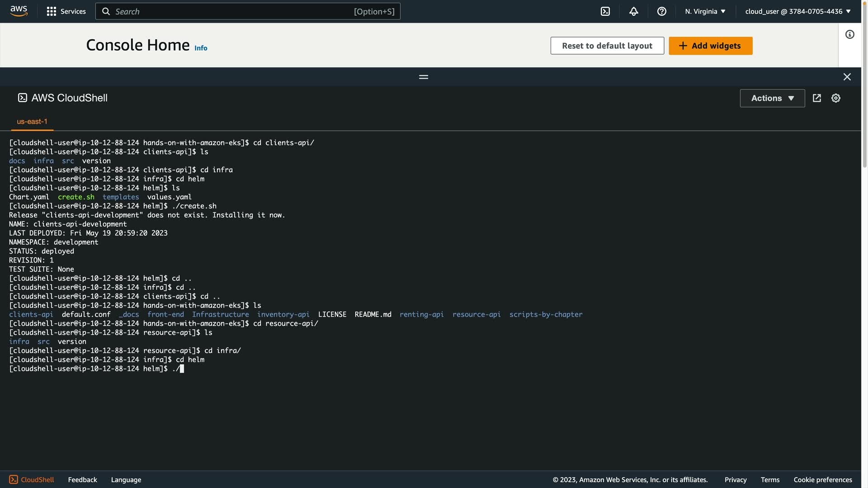Open the Info link beside Console Home
Screen dimensions: 868x488
pos(201,48)
